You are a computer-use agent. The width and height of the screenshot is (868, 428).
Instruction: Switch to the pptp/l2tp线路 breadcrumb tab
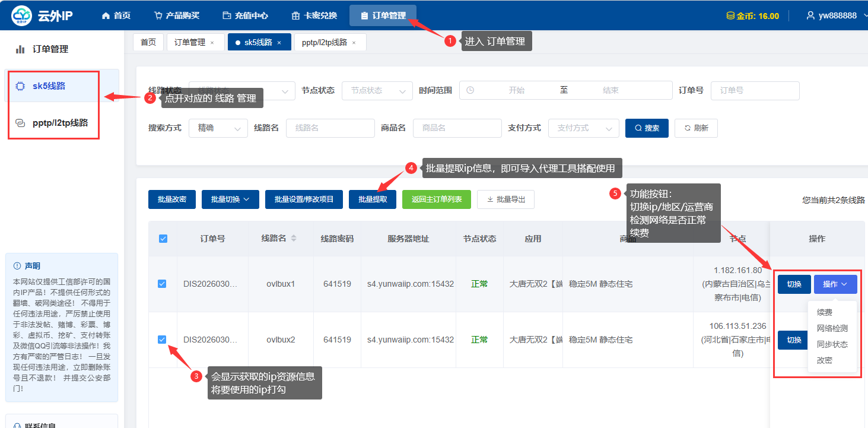click(325, 42)
